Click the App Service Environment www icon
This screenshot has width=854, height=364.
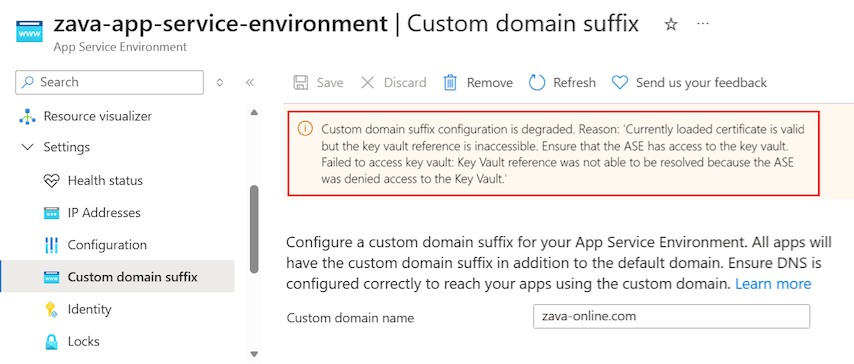coord(29,32)
